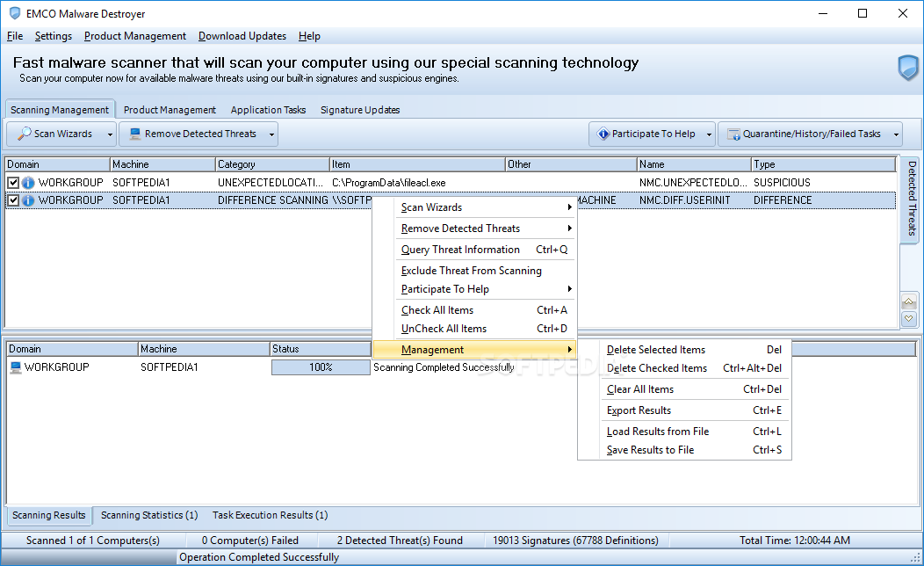Open the Settings menu
Screen dimensions: 924x566
point(54,36)
